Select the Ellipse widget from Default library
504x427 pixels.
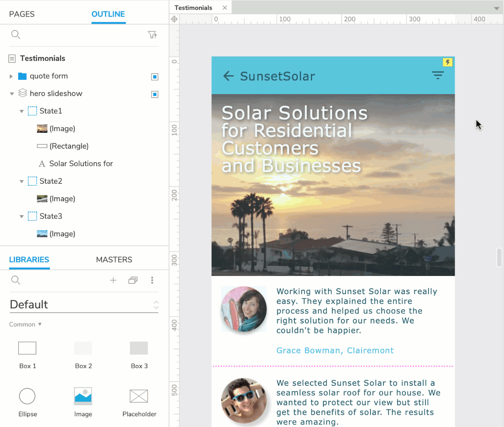pyautogui.click(x=27, y=396)
